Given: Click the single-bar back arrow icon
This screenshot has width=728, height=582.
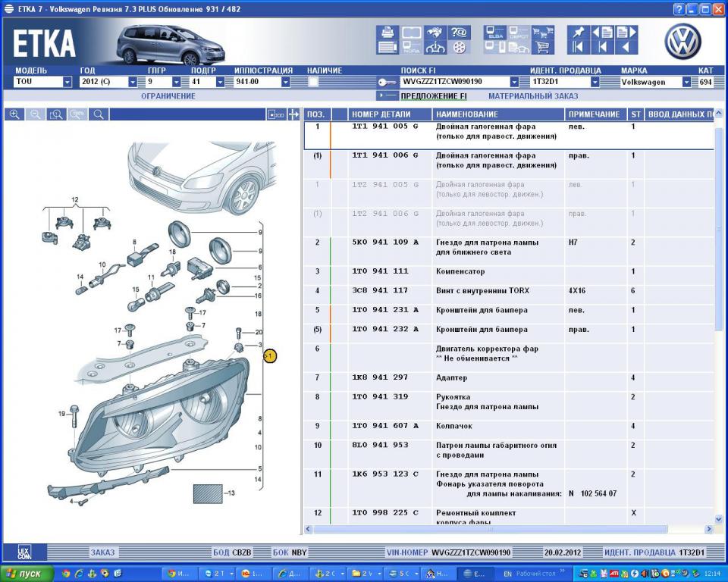Looking at the screenshot, I should (602, 47).
